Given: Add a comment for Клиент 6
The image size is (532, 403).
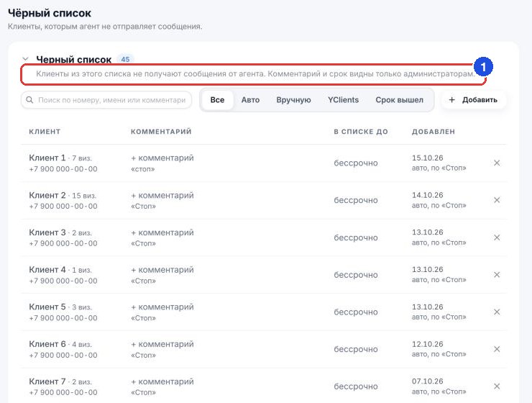Looking at the screenshot, I should coord(162,344).
